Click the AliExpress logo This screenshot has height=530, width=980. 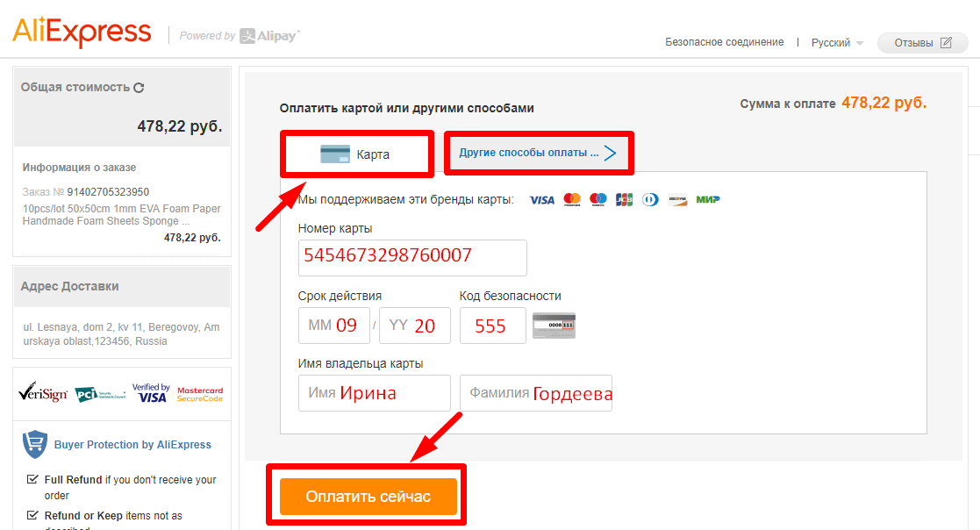82,32
